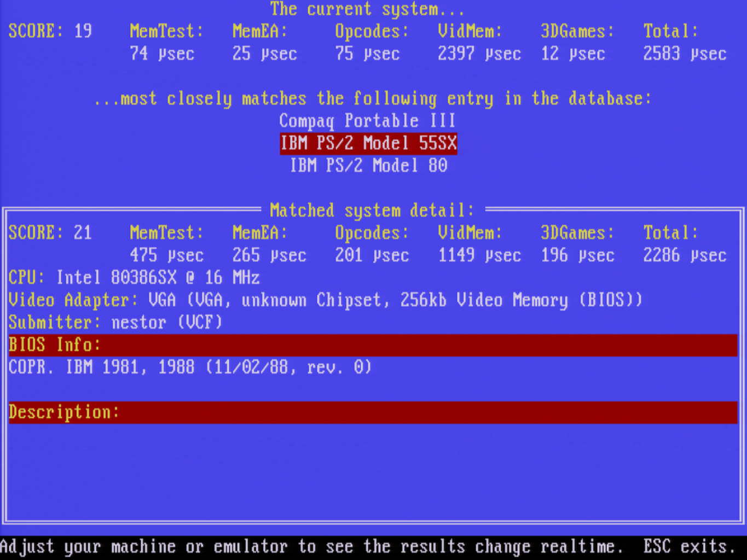Click the Video Adapter: VGA line
Image resolution: width=747 pixels, height=560 pixels.
(326, 300)
